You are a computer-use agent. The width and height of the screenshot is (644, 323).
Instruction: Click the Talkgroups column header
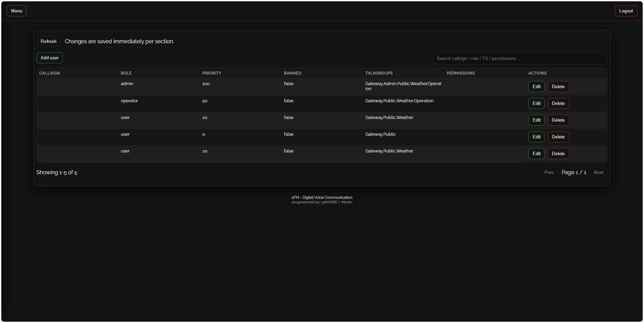pos(379,73)
